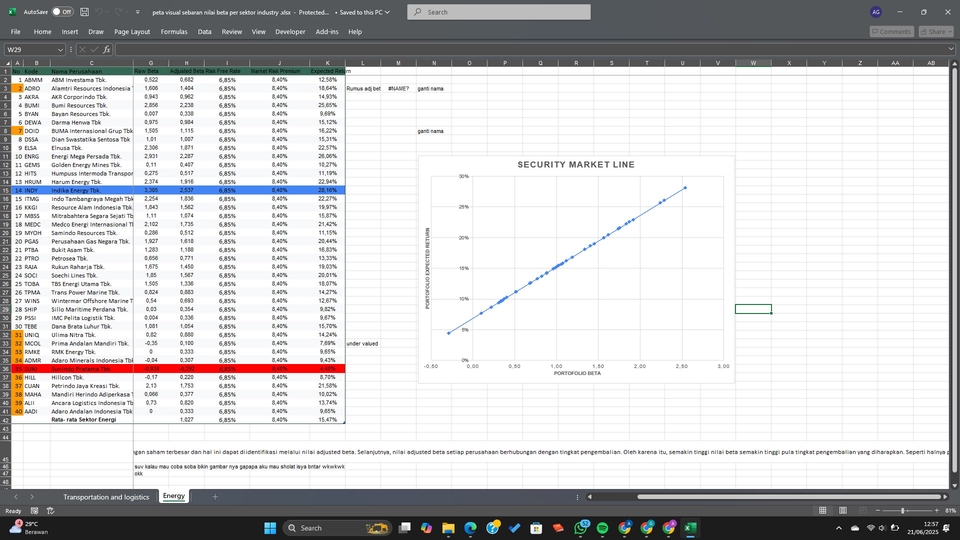Click the macro recording icon in status bar
Image resolution: width=960 pixels, height=540 pixels.
pos(34,511)
